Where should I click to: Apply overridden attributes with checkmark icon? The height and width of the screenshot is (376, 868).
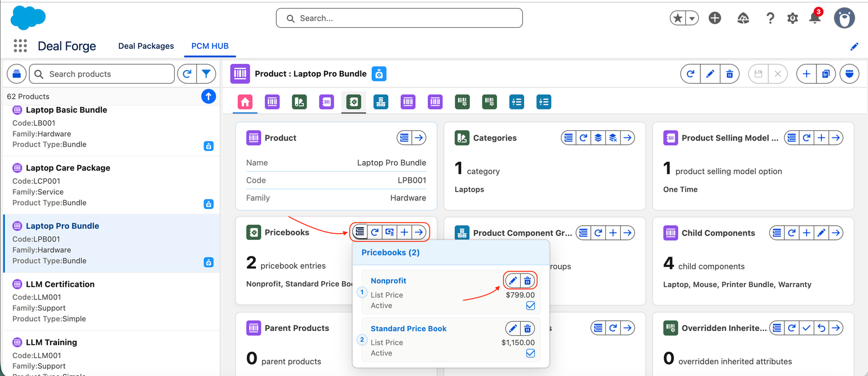click(807, 328)
